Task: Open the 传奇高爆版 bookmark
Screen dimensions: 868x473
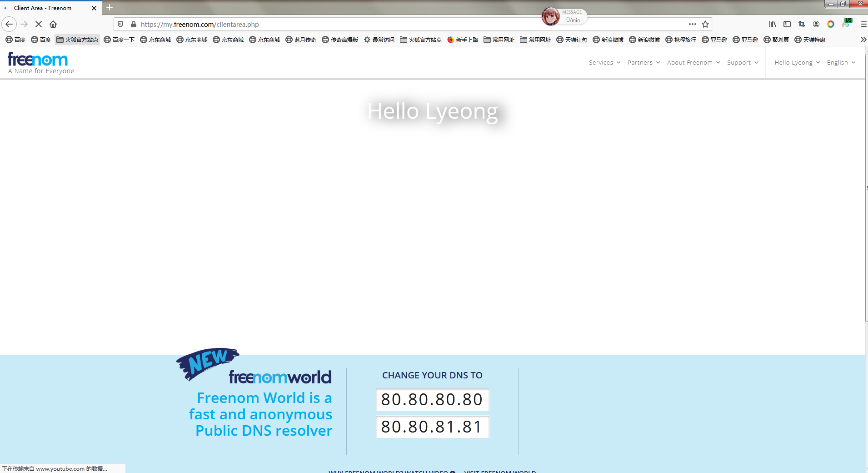Action: pyautogui.click(x=340, y=40)
